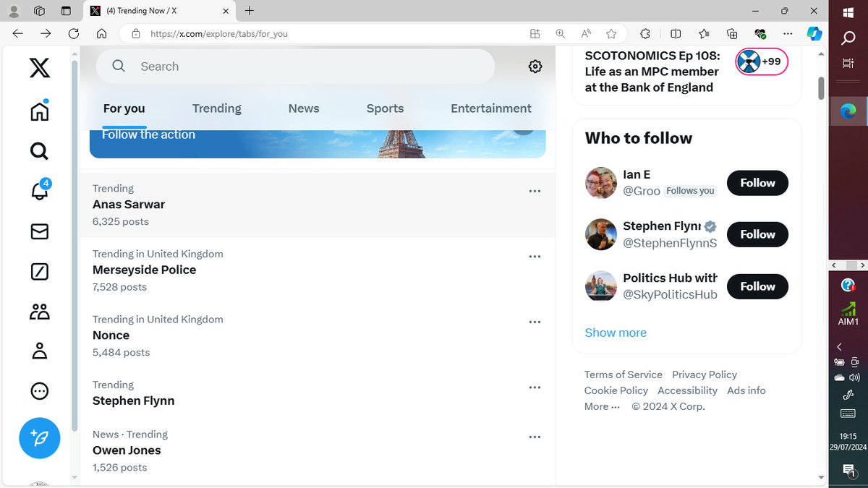Open Accessibility link
Image resolution: width=868 pixels, height=488 pixels.
(x=687, y=390)
